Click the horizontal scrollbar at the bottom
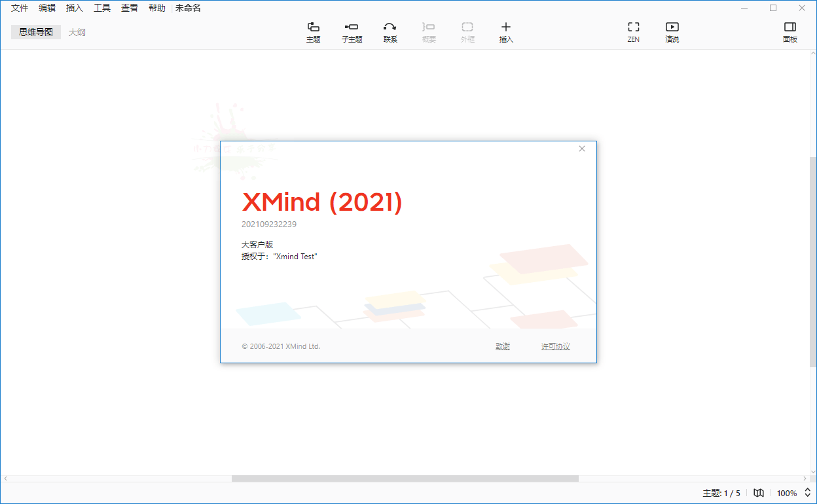The image size is (817, 504). point(406,478)
